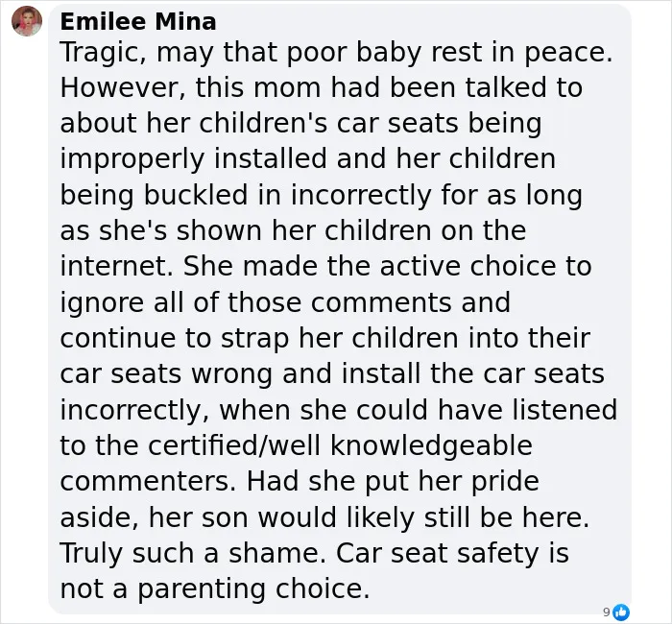Click the word "commenters" in the comment
672x624 pixels.
point(145,481)
